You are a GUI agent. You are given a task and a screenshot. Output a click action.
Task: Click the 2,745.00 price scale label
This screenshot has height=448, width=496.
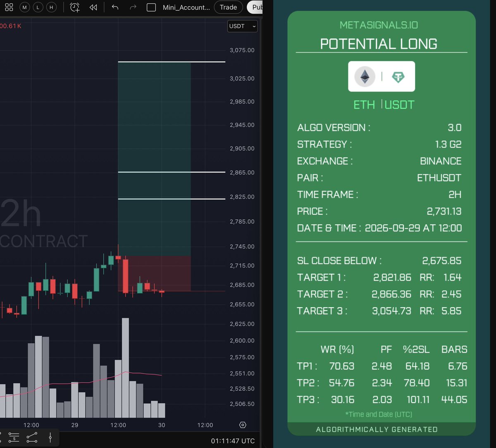tap(242, 247)
